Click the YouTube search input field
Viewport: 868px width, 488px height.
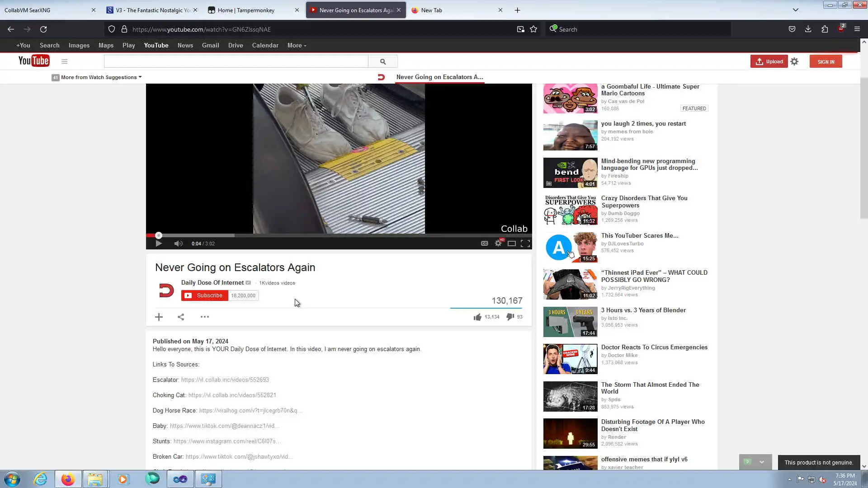[x=236, y=61]
